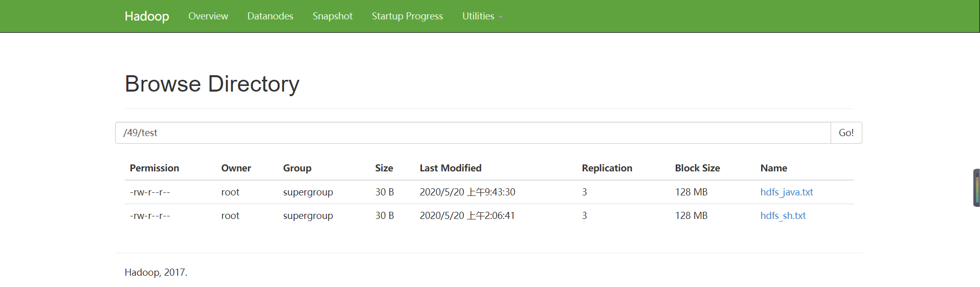Click the Browse Directory heading
Screen dimensions: 980x287
point(212,84)
